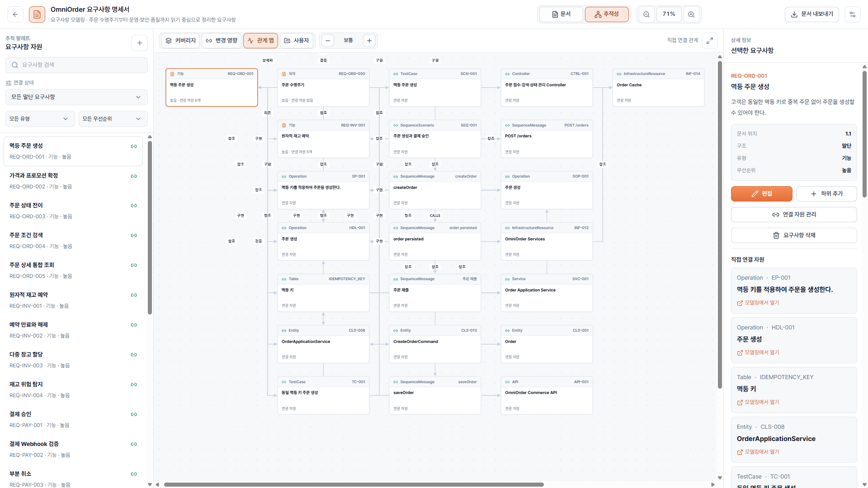
Task: Open the 커버리지 tab
Action: (180, 41)
